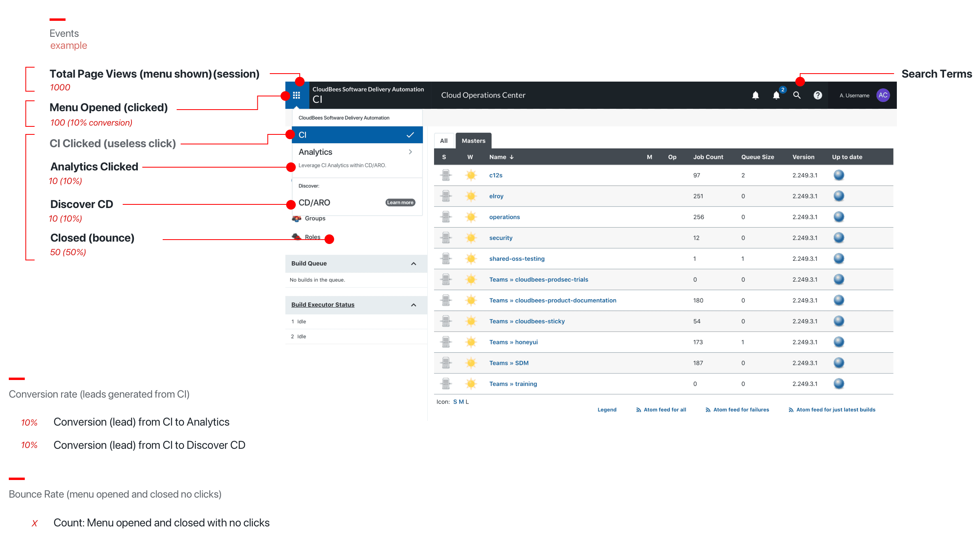This screenshot has width=980, height=544.
Task: Switch to the Masters tab
Action: click(474, 141)
